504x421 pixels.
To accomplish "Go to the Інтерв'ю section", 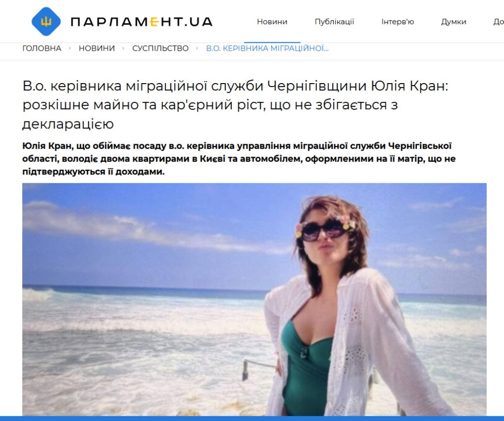I will (398, 22).
